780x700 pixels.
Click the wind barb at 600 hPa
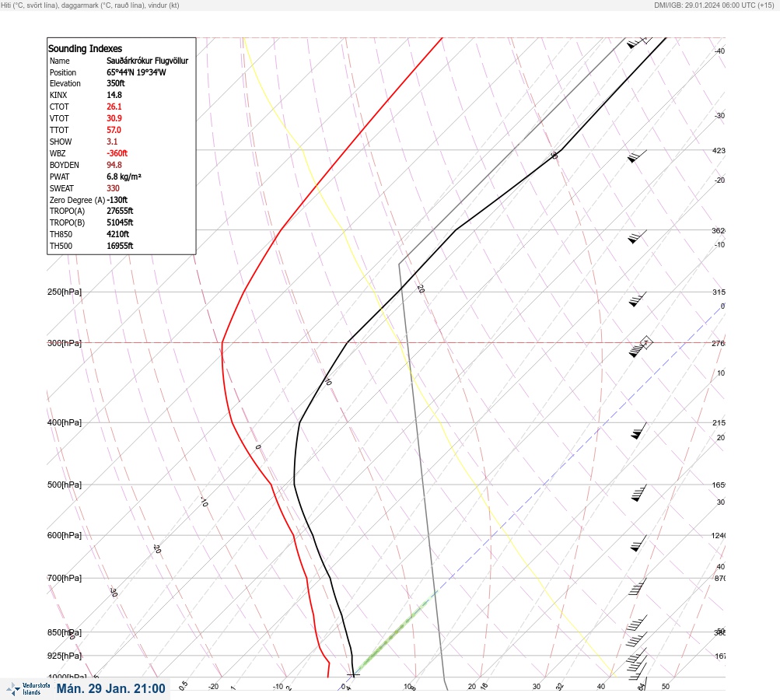tap(638, 544)
